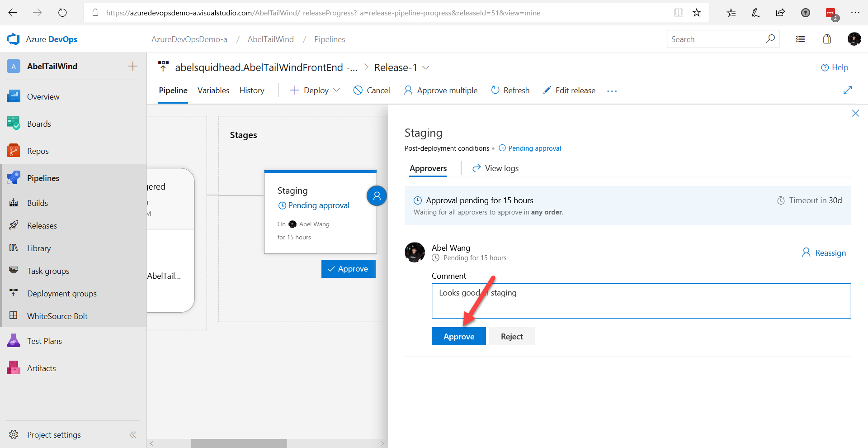
Task: Open AbelTailWind breadcrumb link
Action: pyautogui.click(x=270, y=39)
